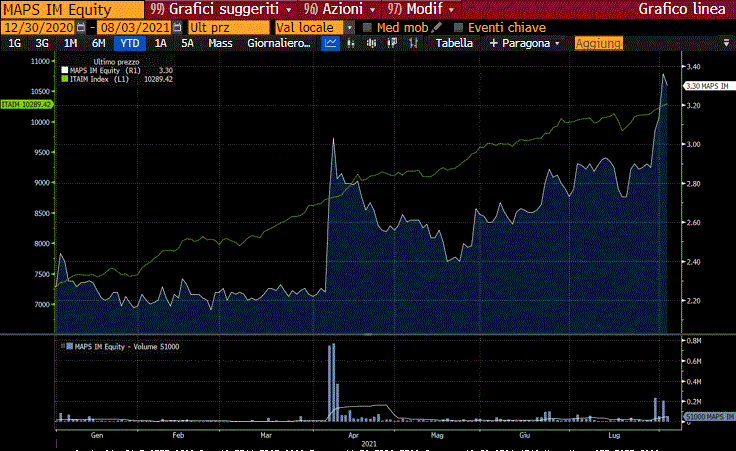Click the Ultimo prezzo legend header
736x451 pixels.
tap(116, 61)
